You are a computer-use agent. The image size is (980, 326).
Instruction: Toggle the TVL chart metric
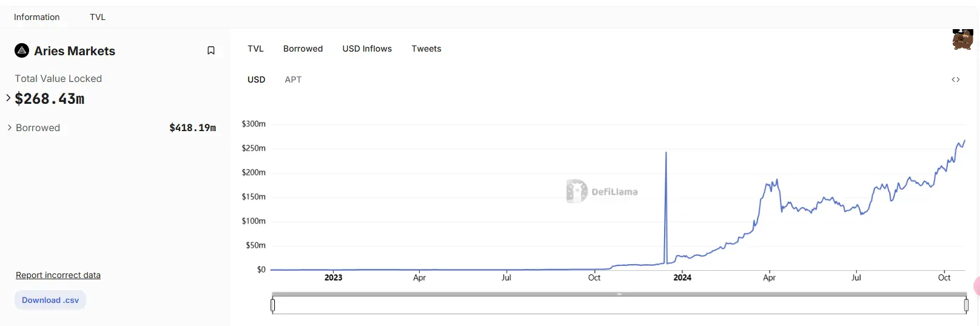click(x=255, y=49)
